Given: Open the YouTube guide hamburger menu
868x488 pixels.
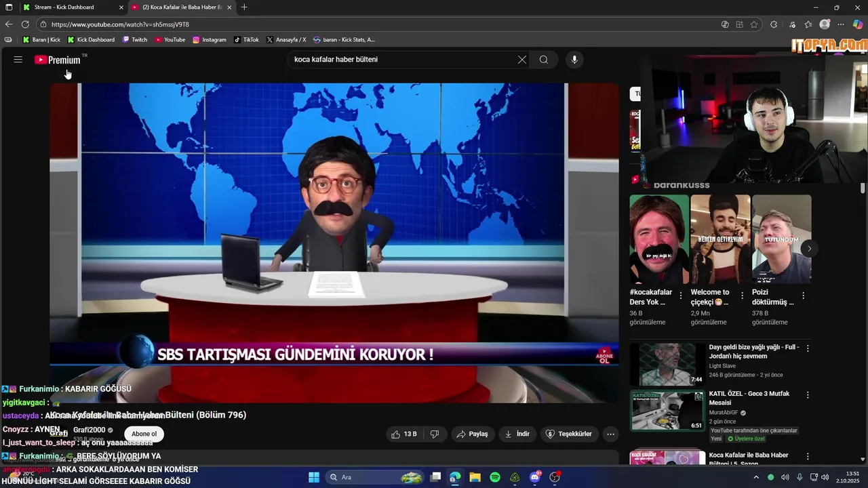Looking at the screenshot, I should point(18,60).
